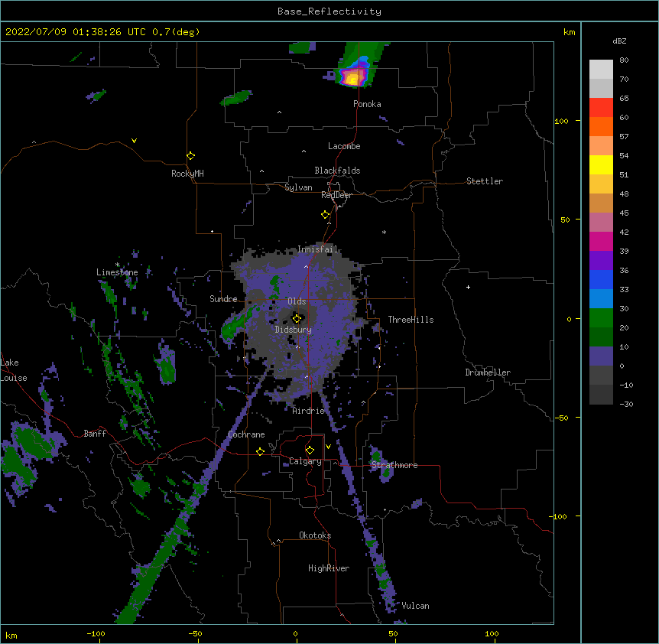Viewport: 659px width, 644px height.
Task: Click the Banff label
Action: click(x=95, y=434)
